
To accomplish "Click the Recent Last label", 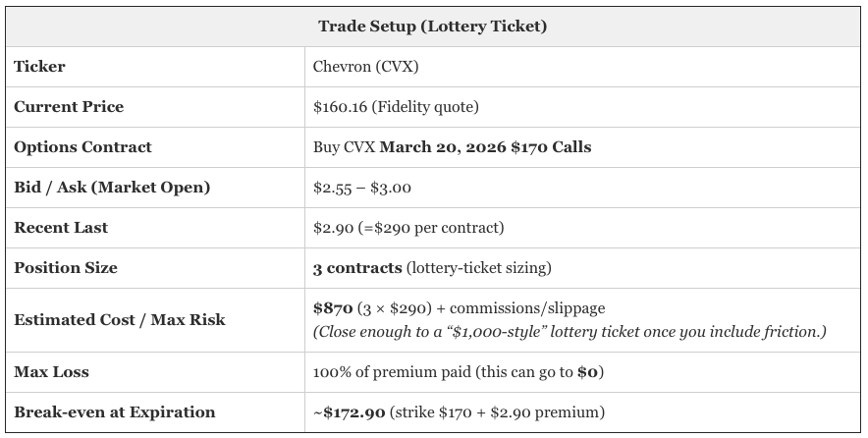I will pyautogui.click(x=61, y=228).
